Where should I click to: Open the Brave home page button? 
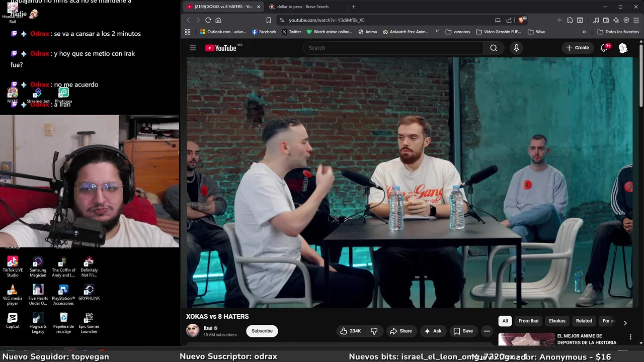[x=218, y=20]
